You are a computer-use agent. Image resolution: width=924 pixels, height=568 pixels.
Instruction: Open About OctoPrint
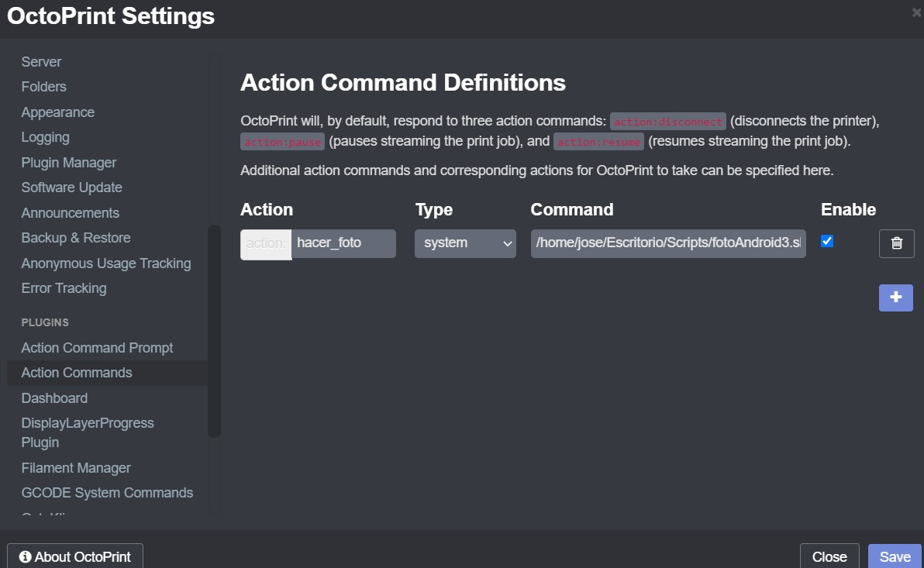click(x=75, y=556)
